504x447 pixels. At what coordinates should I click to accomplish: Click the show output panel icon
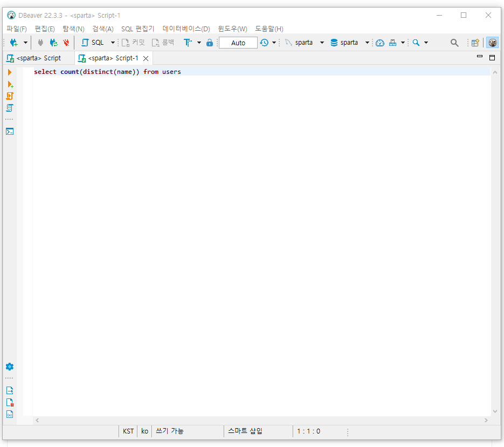click(x=10, y=390)
